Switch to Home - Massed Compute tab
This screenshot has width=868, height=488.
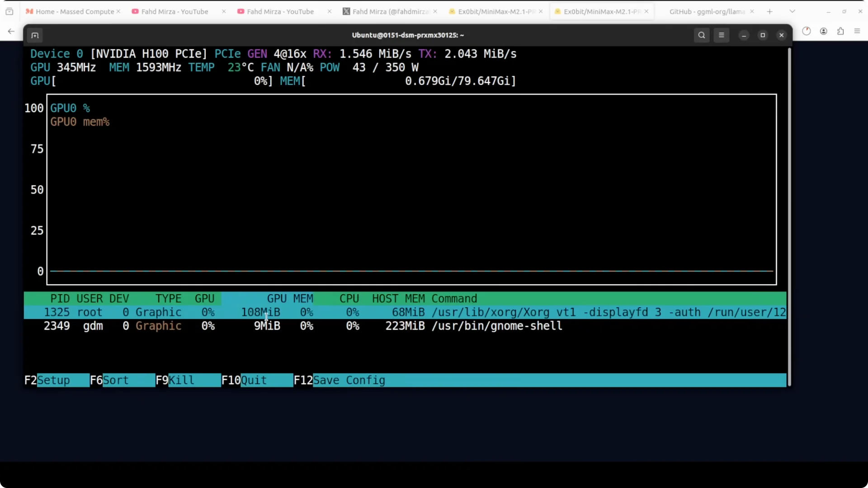[70, 11]
